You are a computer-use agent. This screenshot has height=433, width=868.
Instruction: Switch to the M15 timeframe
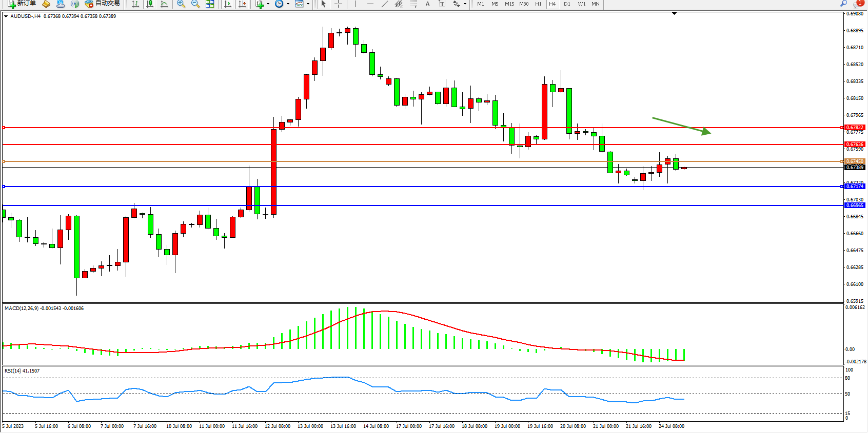(509, 4)
